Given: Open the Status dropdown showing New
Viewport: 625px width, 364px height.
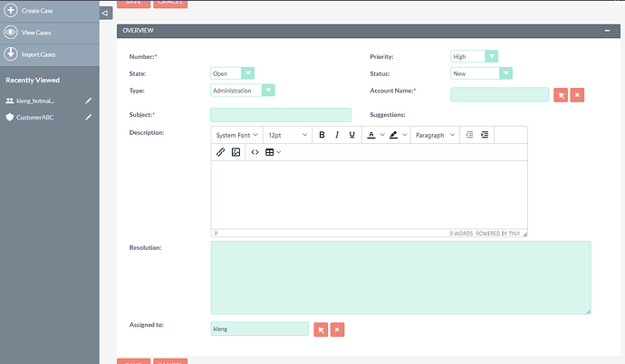Looking at the screenshot, I should [x=481, y=73].
